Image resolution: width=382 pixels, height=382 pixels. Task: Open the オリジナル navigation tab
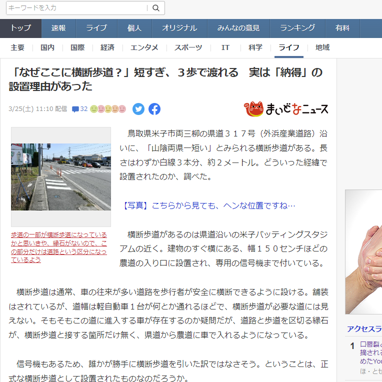179,28
